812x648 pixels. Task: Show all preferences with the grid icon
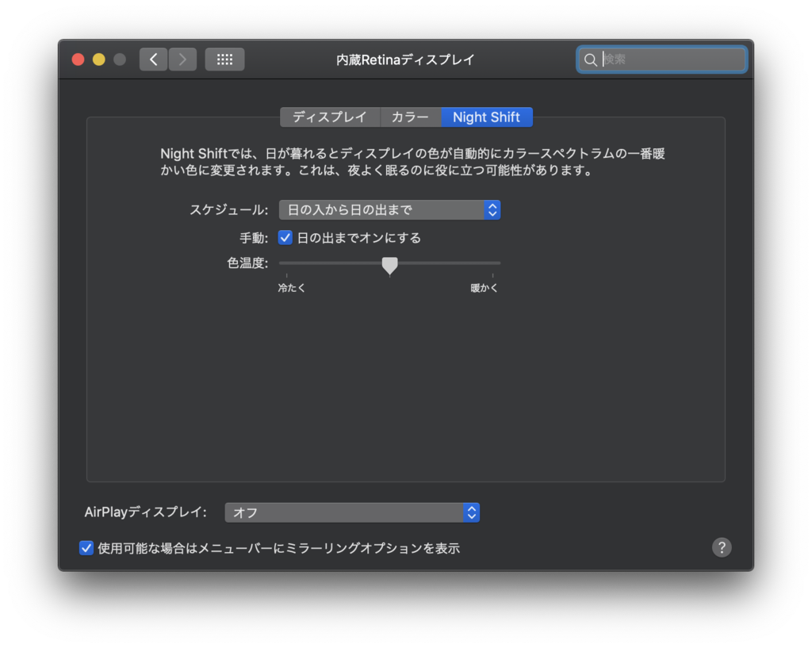coord(224,59)
